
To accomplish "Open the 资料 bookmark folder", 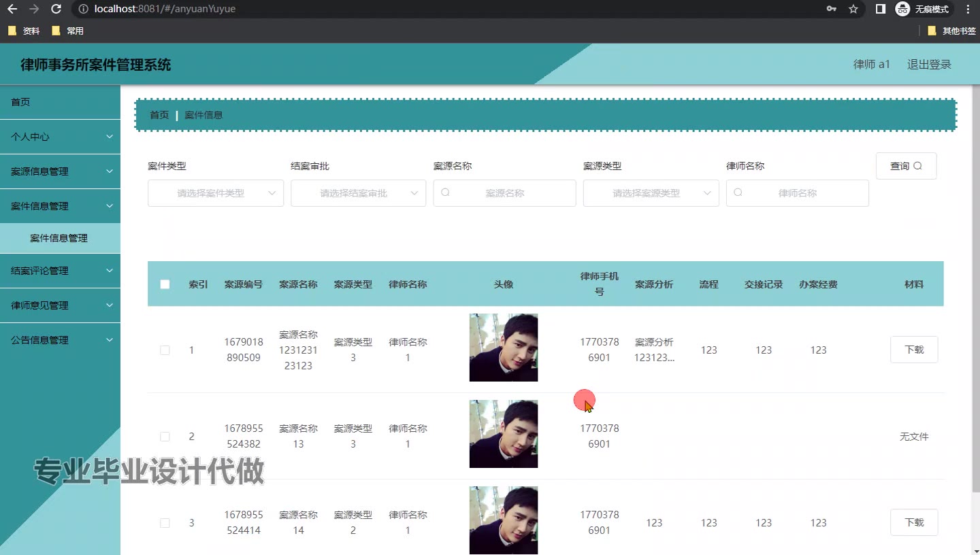I will tap(24, 31).
